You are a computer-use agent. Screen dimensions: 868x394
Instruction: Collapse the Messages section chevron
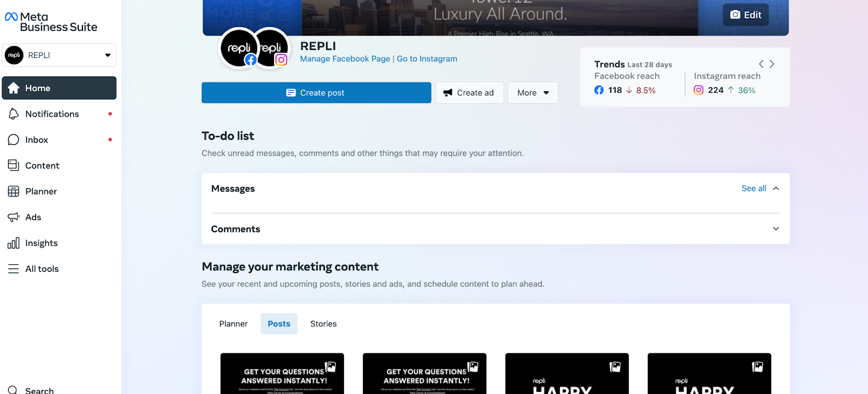[x=776, y=188]
